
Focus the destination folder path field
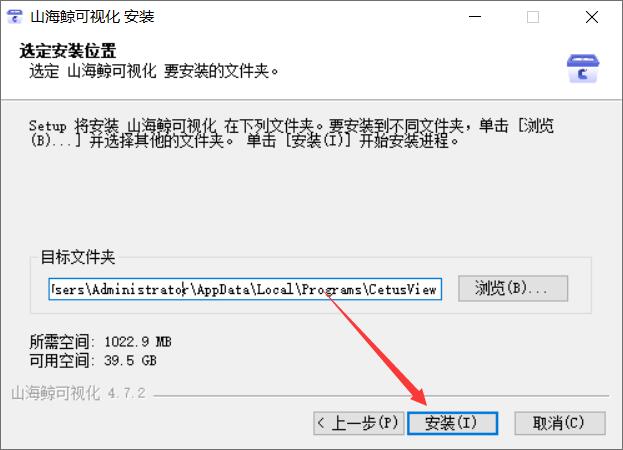(x=245, y=289)
